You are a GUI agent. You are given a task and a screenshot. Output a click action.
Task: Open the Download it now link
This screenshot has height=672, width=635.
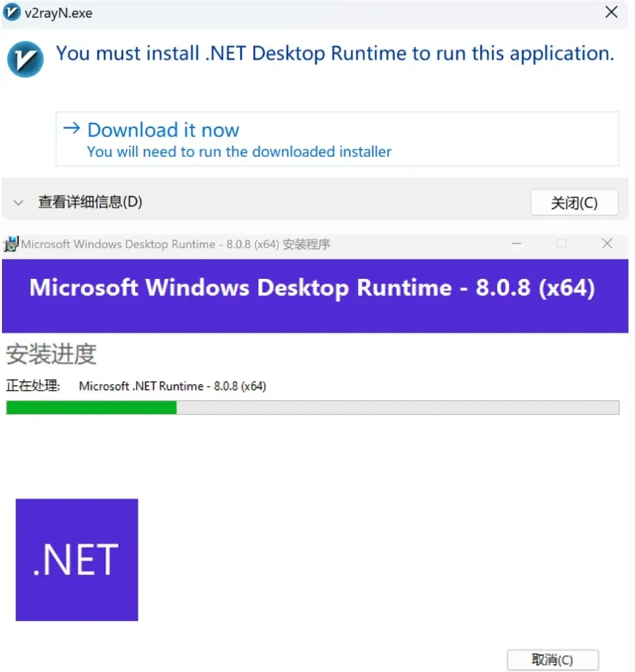click(163, 129)
